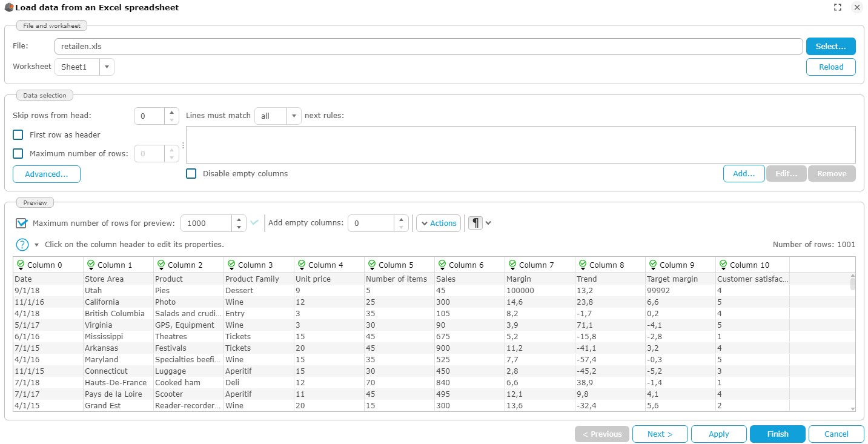
Task: Increase Skip rows from head value
Action: (172, 112)
